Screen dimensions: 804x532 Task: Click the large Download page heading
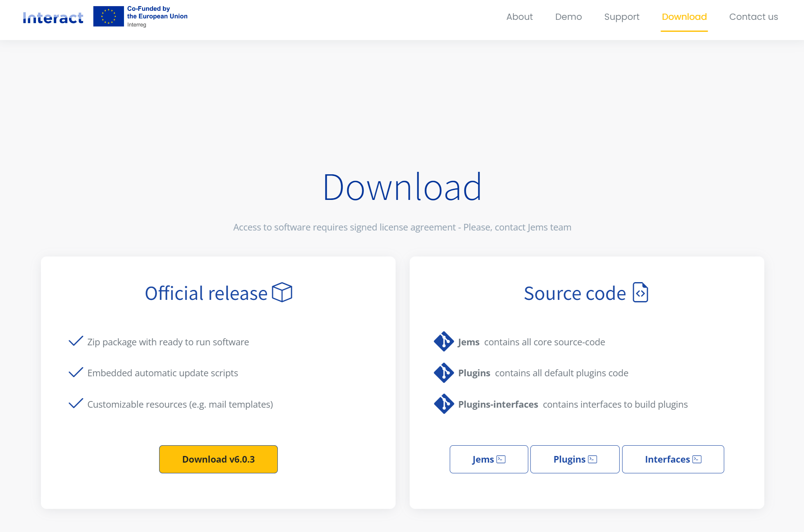pyautogui.click(x=402, y=187)
